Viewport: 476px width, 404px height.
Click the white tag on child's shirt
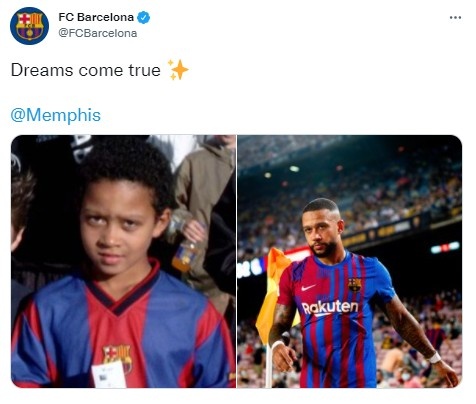pyautogui.click(x=109, y=376)
